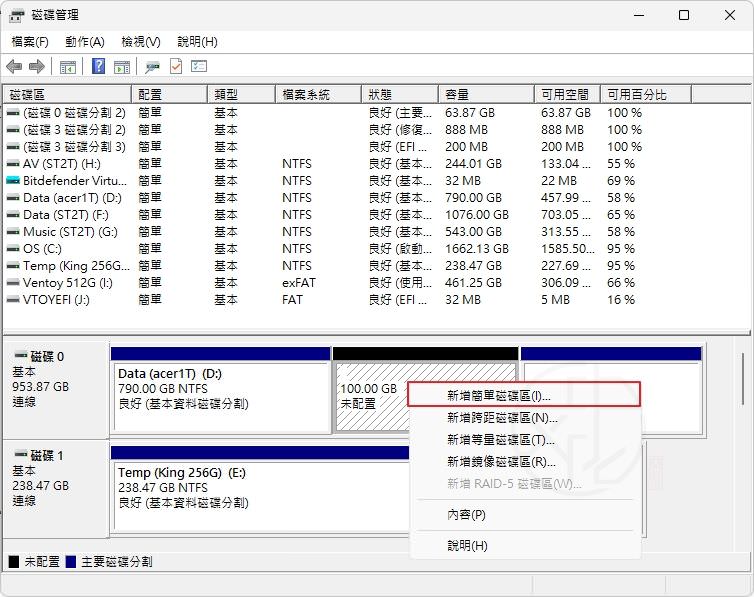Image resolution: width=754 pixels, height=597 pixels.
Task: Click the 461.25 GB capacity cell
Action: (x=473, y=283)
